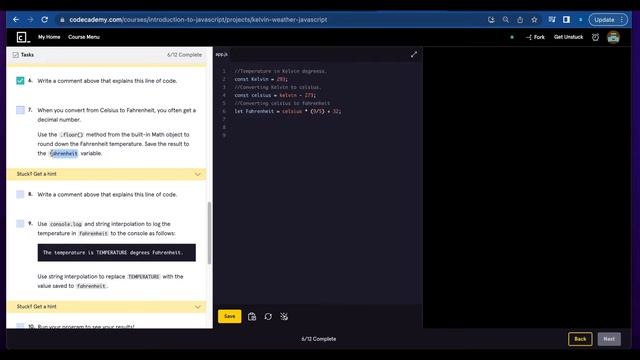Click code line 6 let Fahrenheit

(288, 111)
